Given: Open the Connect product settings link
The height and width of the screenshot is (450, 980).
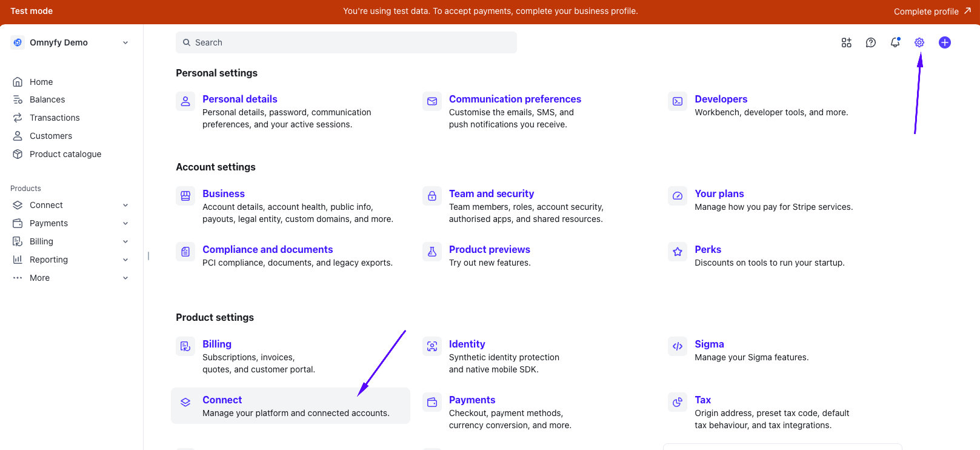Looking at the screenshot, I should pyautogui.click(x=222, y=400).
